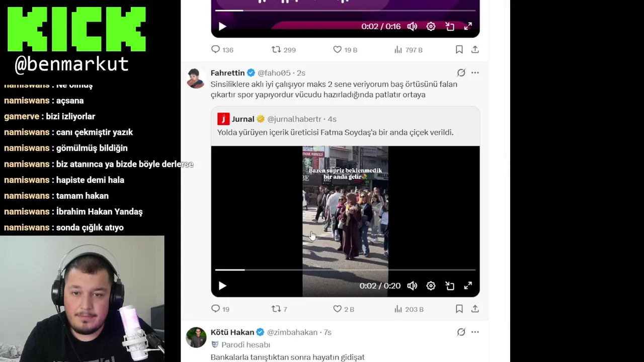
Task: Open Kötü Hakan's profile avatar
Action: pos(196,337)
